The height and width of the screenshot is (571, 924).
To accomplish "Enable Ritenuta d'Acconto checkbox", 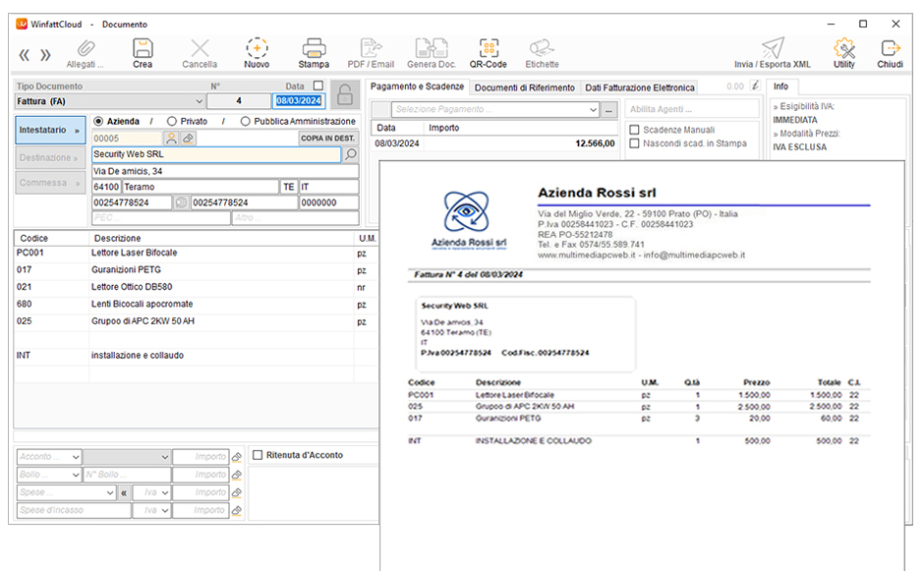I will (x=258, y=455).
